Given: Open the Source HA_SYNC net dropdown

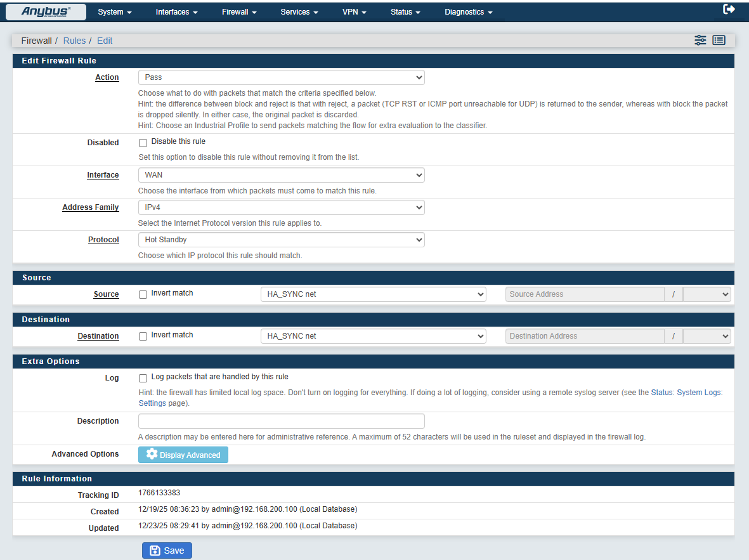Looking at the screenshot, I should pos(373,294).
